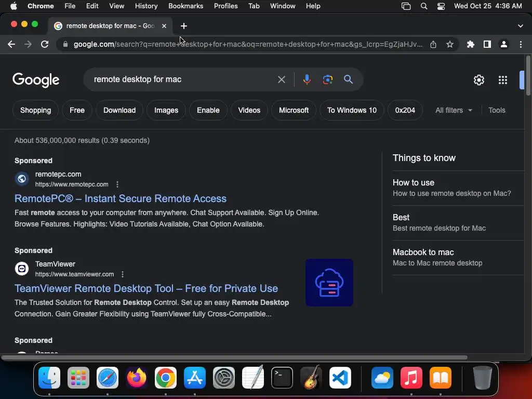Select the remote desktop for mac tab
Viewport: 532px width, 399px height.
click(110, 26)
